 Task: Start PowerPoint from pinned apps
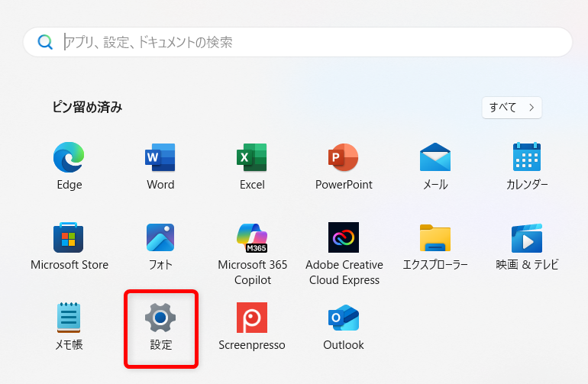click(x=344, y=157)
